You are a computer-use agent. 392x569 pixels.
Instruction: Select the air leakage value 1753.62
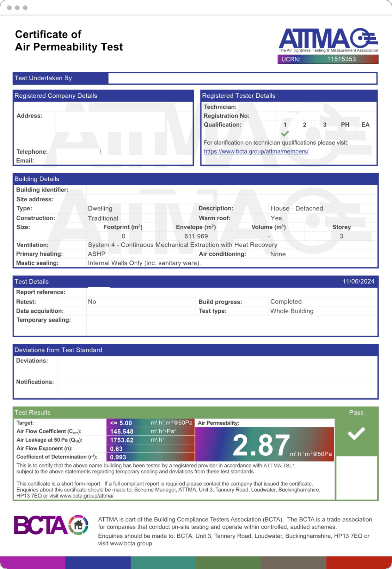click(122, 440)
